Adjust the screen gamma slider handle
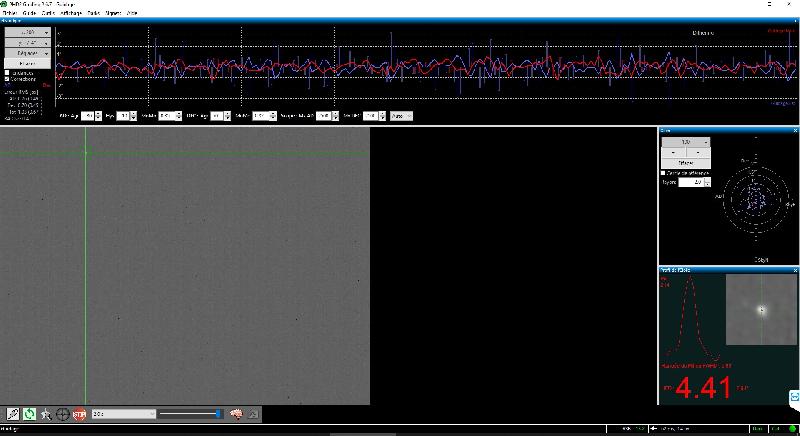The width and height of the screenshot is (800, 436). 218,414
